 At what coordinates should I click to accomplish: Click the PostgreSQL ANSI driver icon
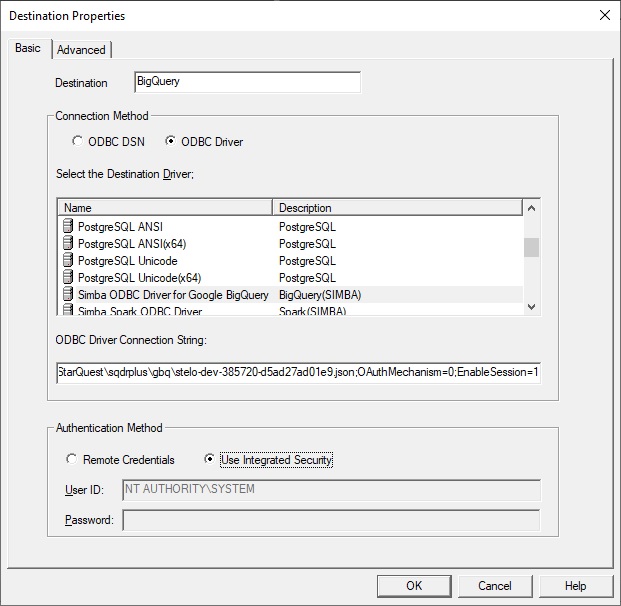pyautogui.click(x=68, y=227)
